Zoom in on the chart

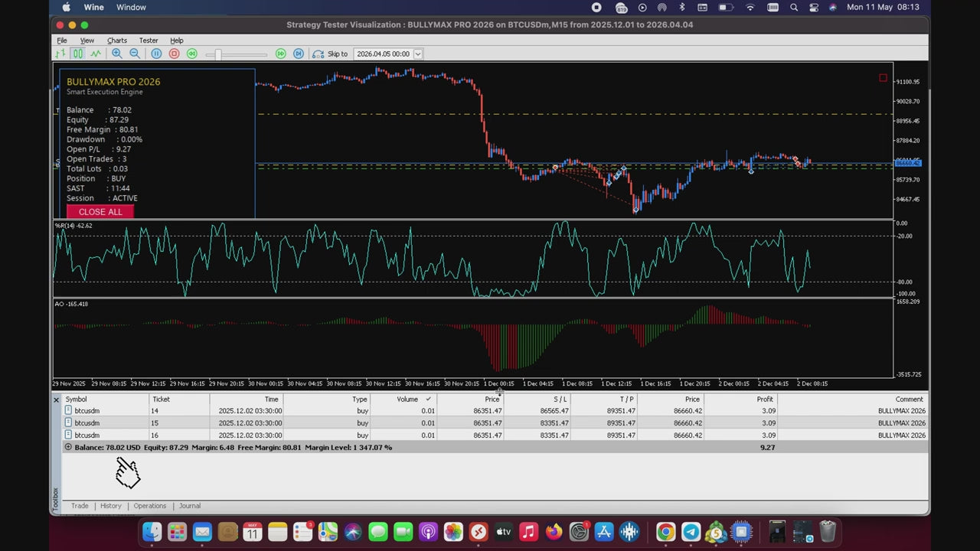pos(116,54)
